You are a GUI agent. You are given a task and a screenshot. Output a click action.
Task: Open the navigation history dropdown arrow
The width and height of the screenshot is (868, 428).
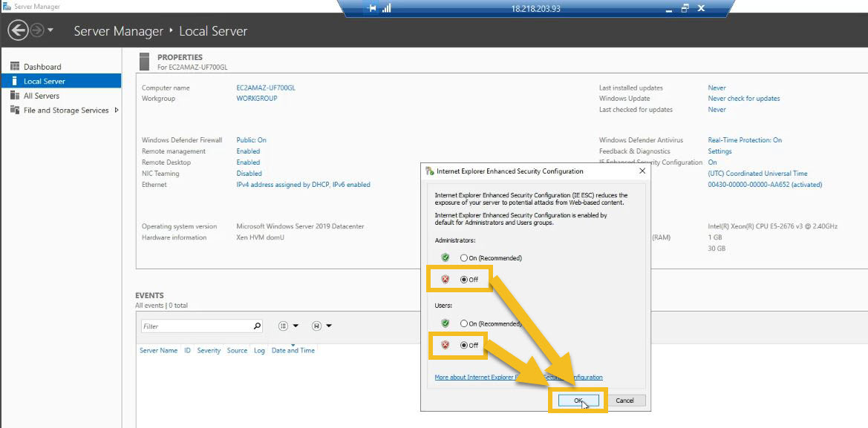pyautogui.click(x=50, y=30)
